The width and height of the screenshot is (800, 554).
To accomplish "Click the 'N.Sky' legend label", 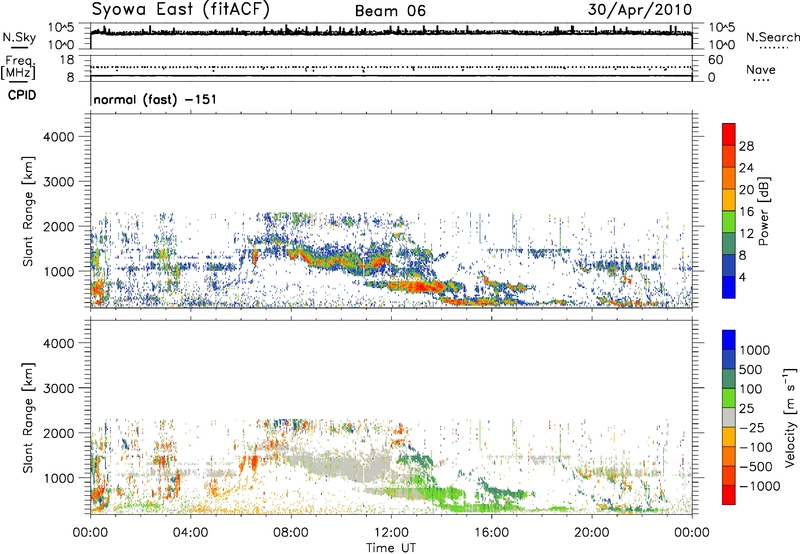I will tap(19, 37).
